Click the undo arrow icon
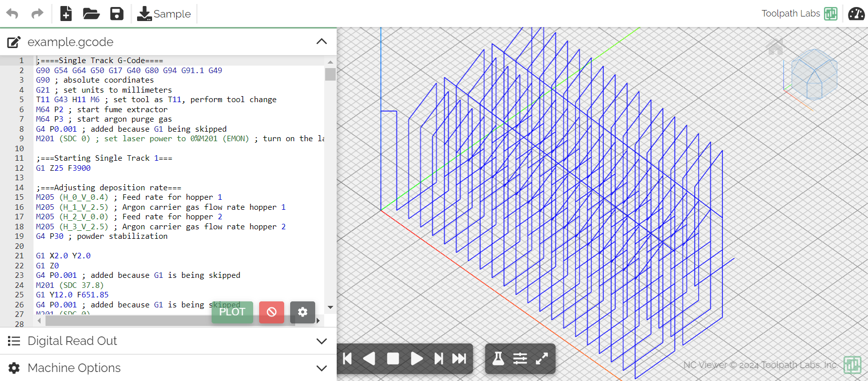The width and height of the screenshot is (868, 381). pyautogui.click(x=13, y=14)
